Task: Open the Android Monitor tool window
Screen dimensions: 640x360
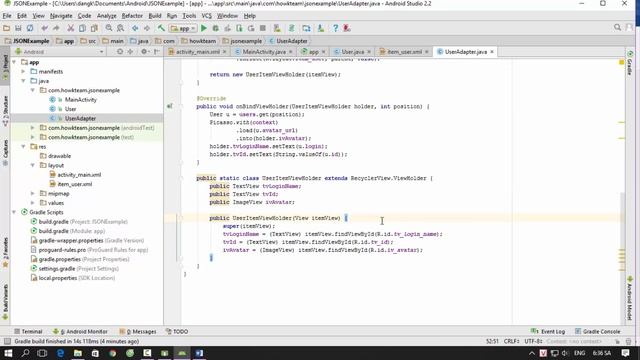Action: click(x=81, y=331)
